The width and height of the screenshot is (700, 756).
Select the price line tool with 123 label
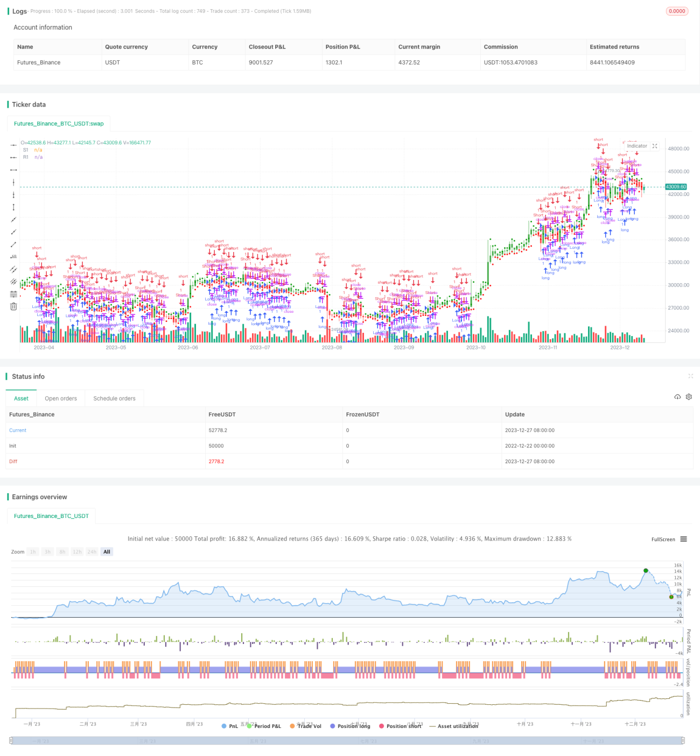click(x=13, y=257)
